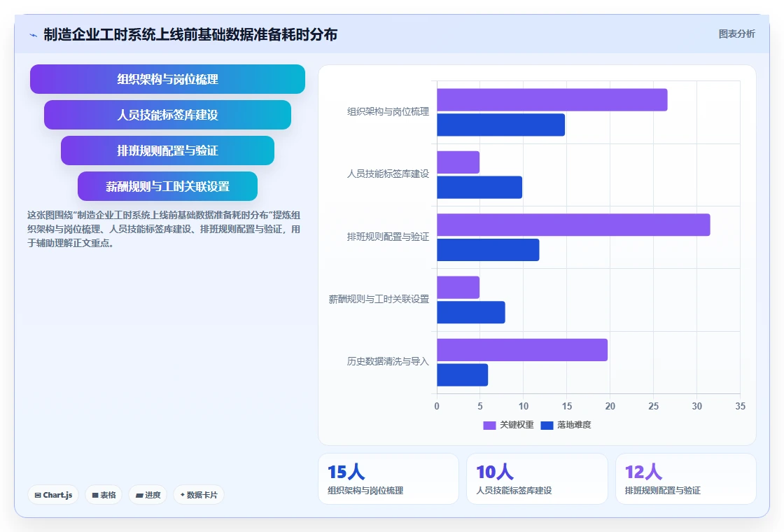
Task: Click purple bar for 组织架构与岗位梳理
Action: point(552,100)
